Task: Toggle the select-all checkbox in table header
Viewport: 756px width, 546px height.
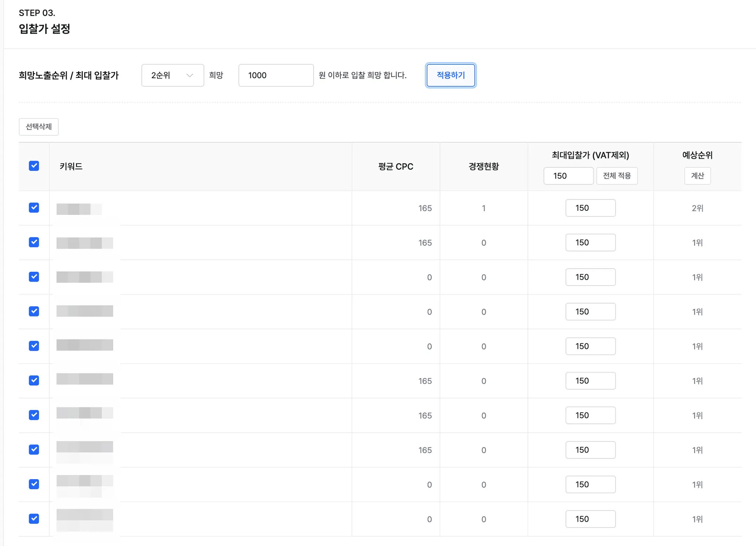Action: tap(34, 166)
